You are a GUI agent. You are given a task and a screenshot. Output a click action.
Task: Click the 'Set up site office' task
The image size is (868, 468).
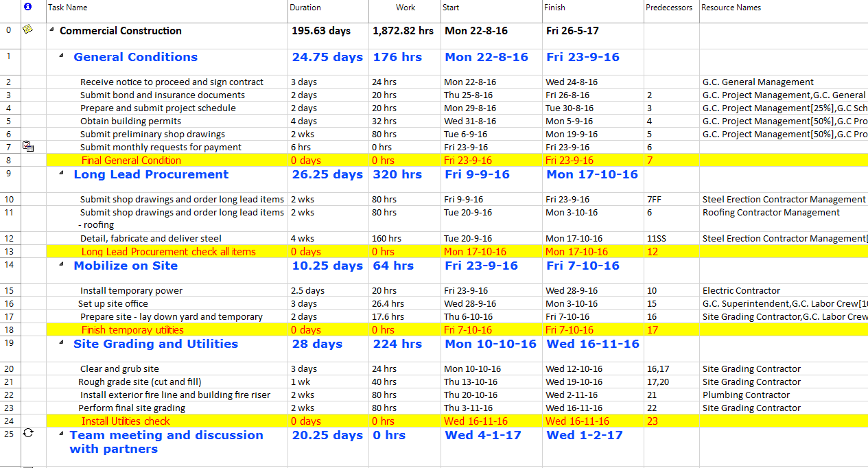(113, 303)
